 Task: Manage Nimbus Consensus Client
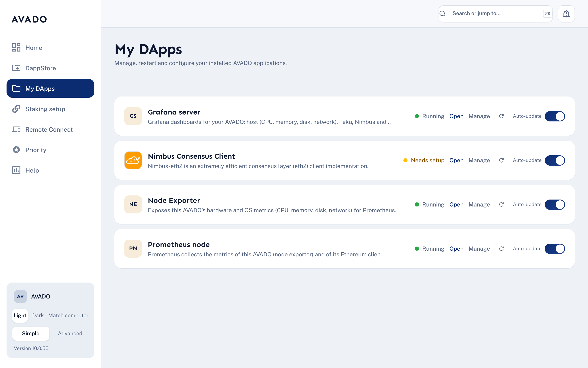click(479, 160)
